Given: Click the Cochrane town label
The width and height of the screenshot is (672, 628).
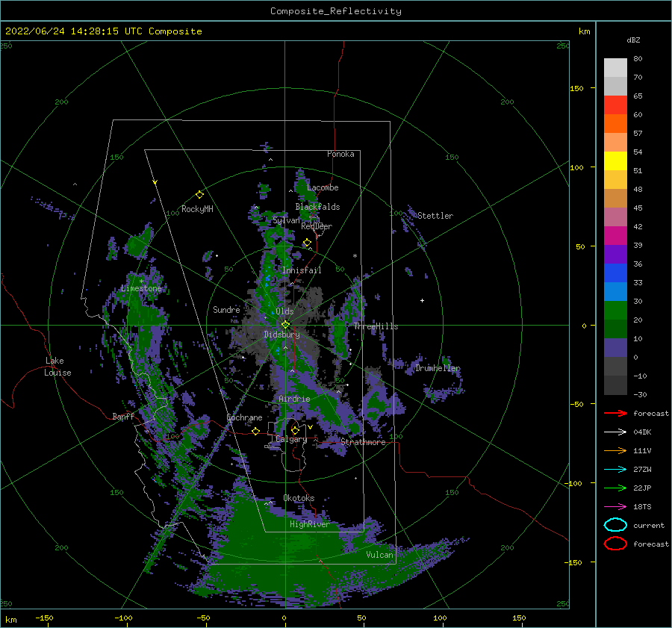Looking at the screenshot, I should (x=244, y=417).
